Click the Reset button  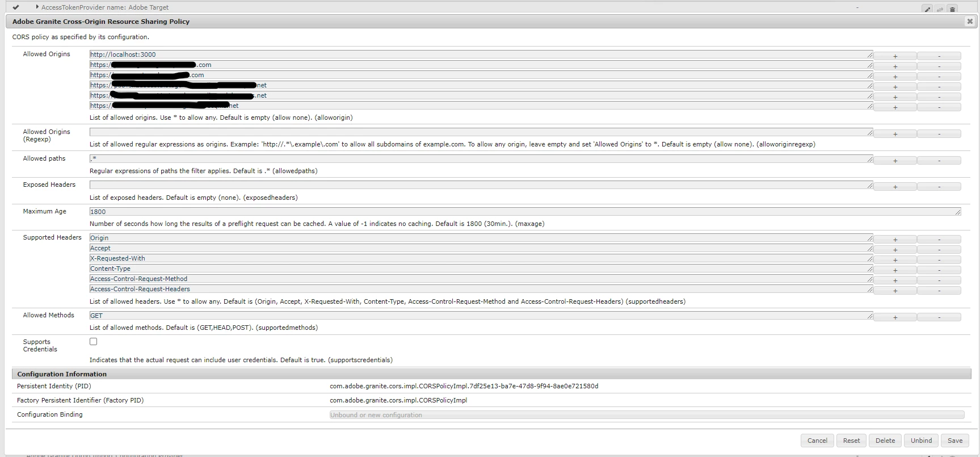851,441
